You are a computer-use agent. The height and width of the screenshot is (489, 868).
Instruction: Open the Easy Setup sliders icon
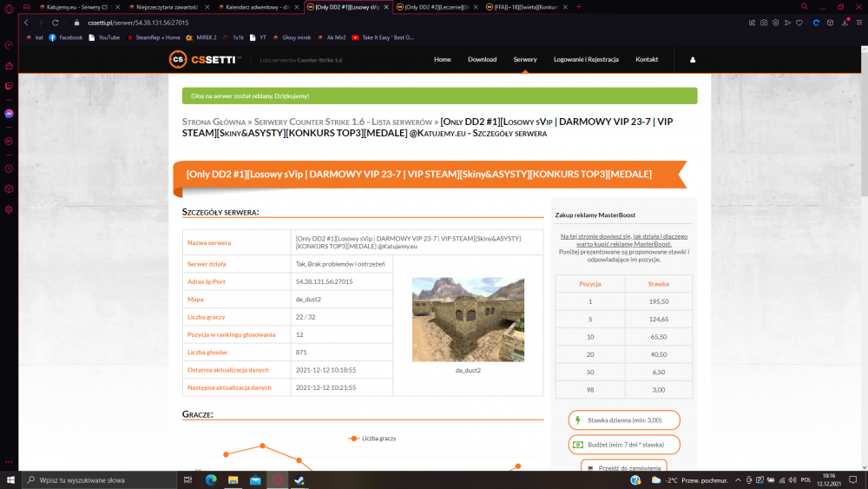859,23
